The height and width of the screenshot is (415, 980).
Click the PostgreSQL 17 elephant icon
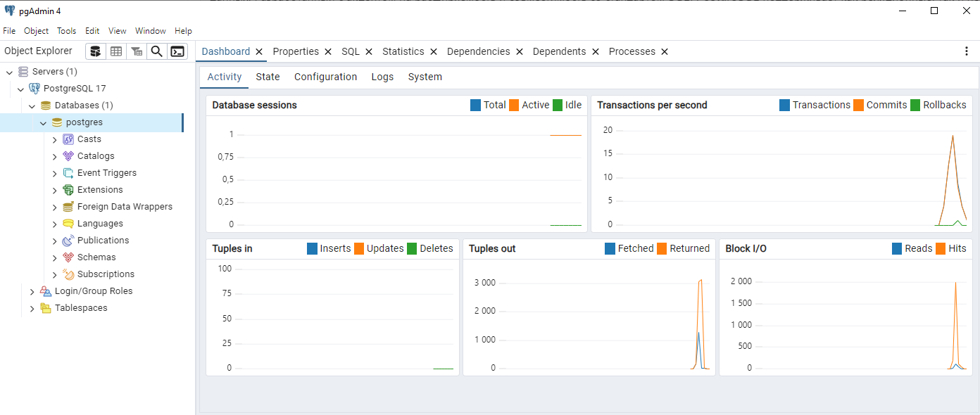point(34,89)
